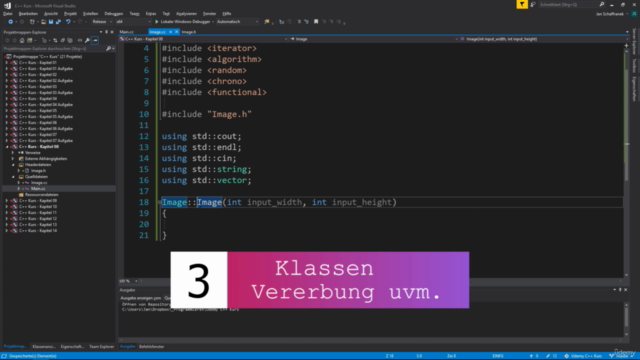Viewport: 640px width, 360px height.
Task: Click the navigate Back toolbar icon
Action: pos(10,22)
